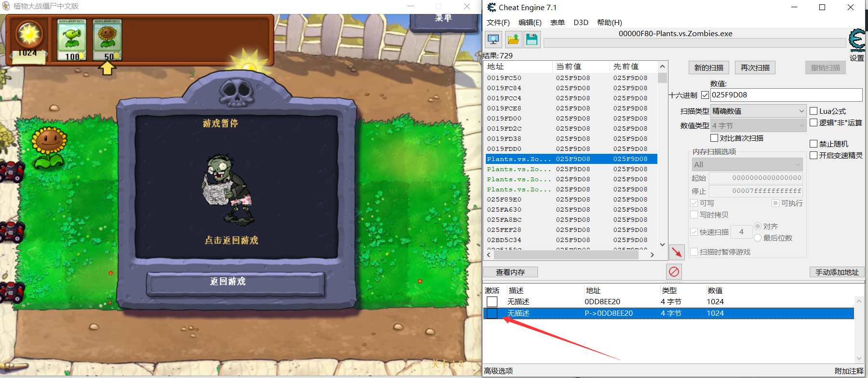Click 附加注释 at bottom right

coord(849,371)
